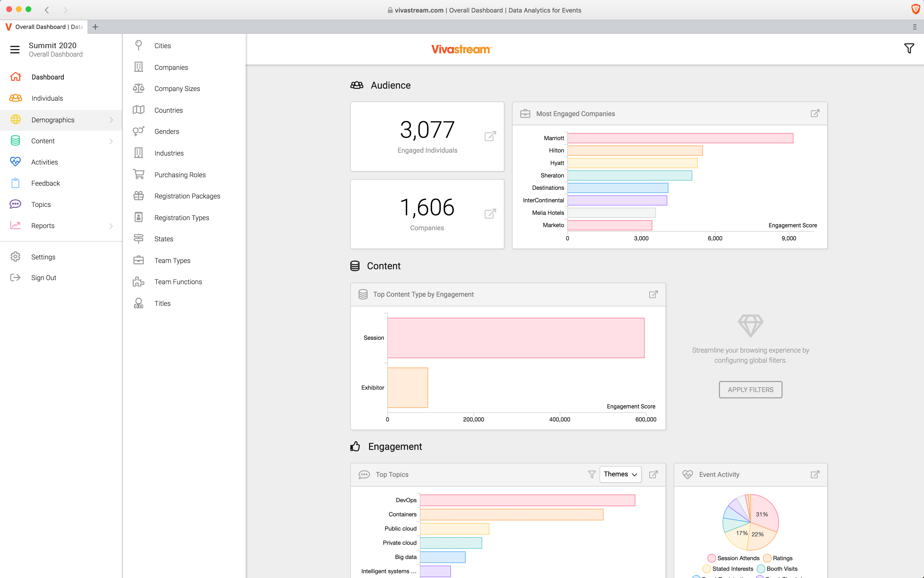
Task: Open browser tab list menu icon
Action: 914,27
